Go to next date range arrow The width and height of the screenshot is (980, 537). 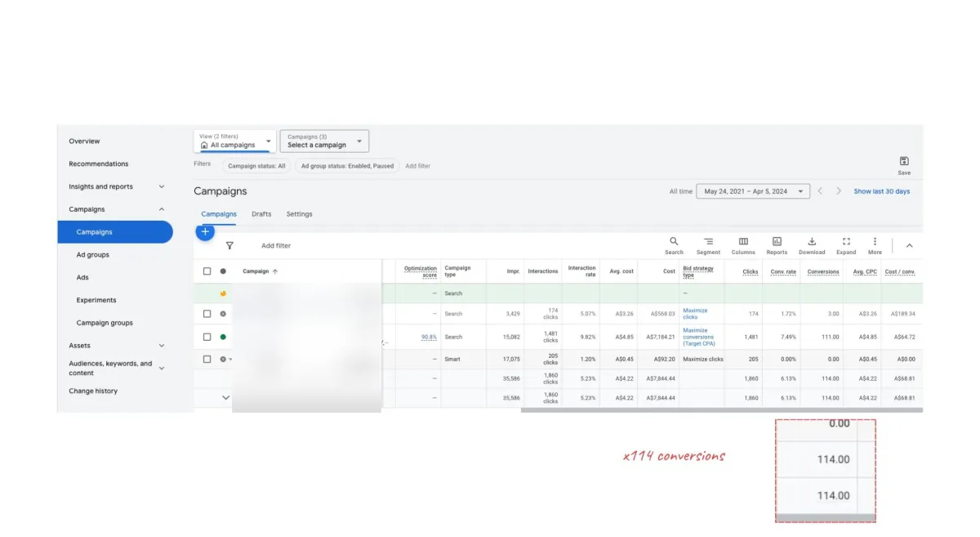[838, 191]
